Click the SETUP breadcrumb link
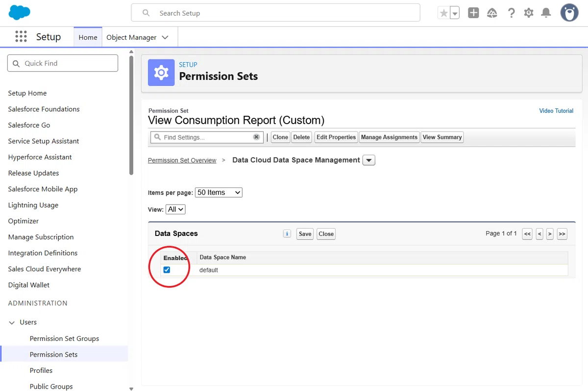 (188, 65)
